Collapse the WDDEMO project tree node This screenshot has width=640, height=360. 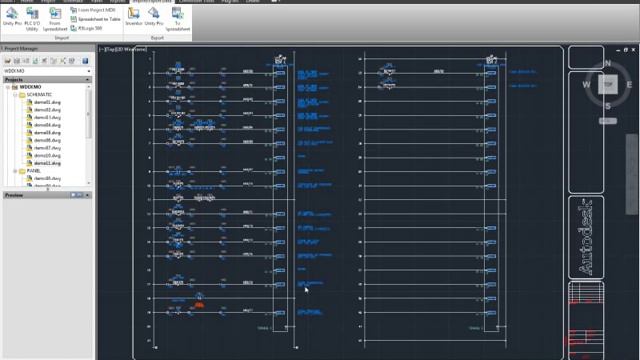click(x=8, y=87)
